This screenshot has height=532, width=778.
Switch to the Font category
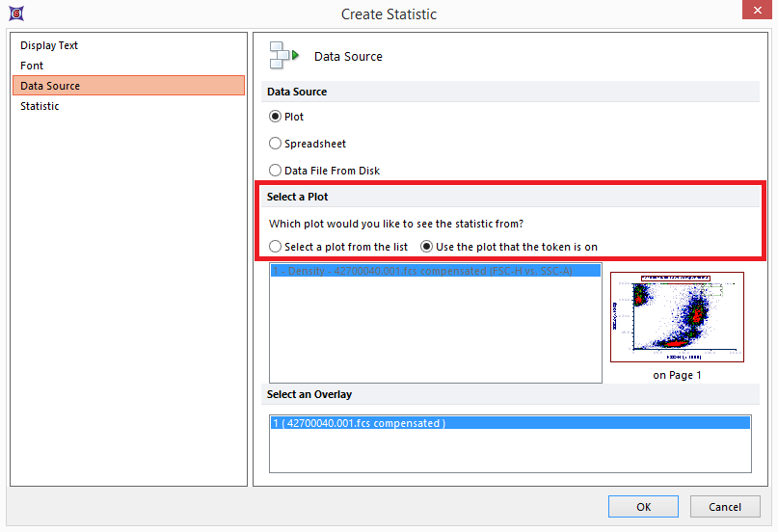click(32, 66)
